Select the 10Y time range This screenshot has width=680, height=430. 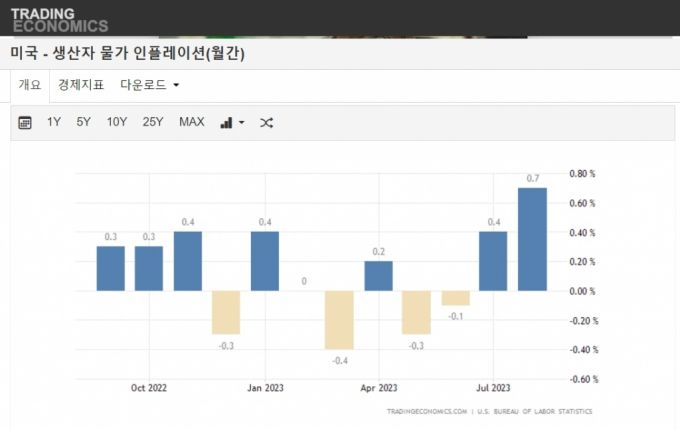(117, 122)
